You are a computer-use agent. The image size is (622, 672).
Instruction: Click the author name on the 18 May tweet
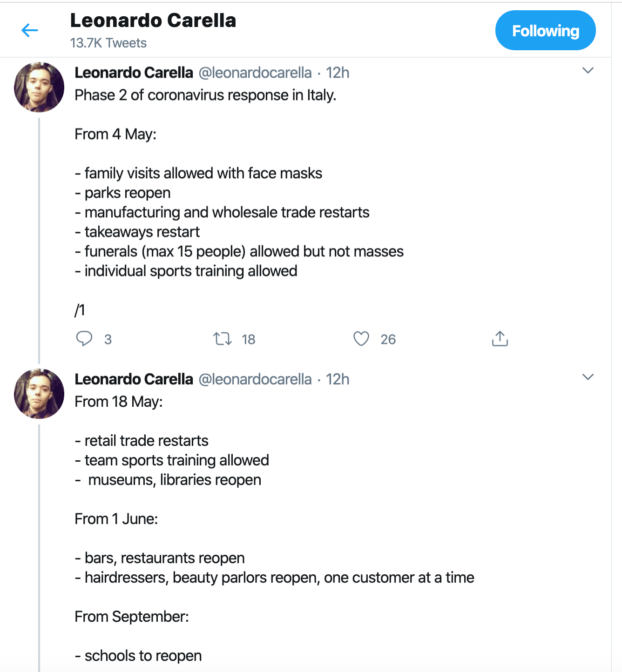click(134, 380)
